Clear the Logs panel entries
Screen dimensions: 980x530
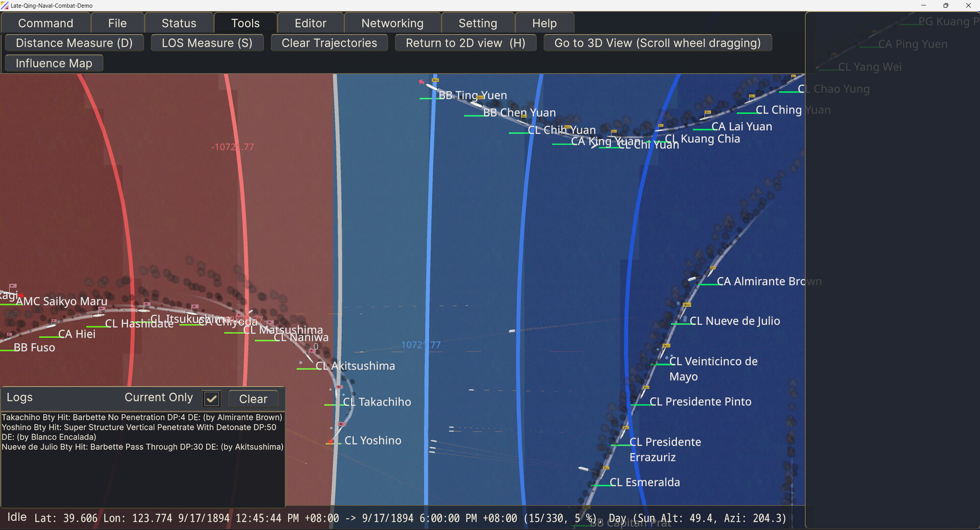253,399
